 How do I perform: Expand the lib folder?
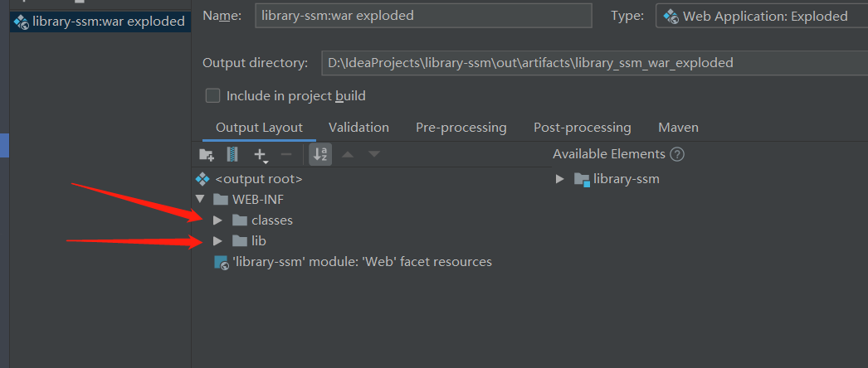[218, 241]
